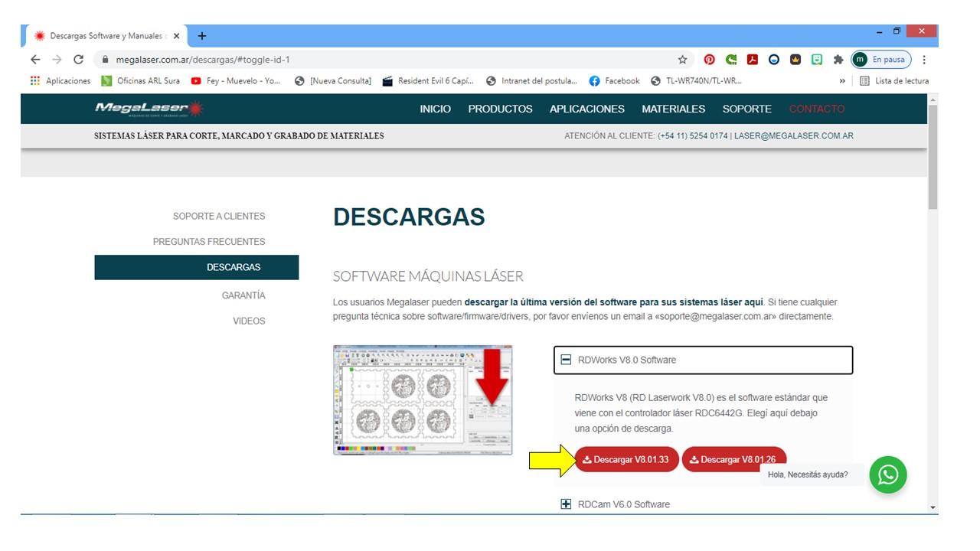Select PREGUNTAS FRECUENTES in sidebar

point(209,242)
